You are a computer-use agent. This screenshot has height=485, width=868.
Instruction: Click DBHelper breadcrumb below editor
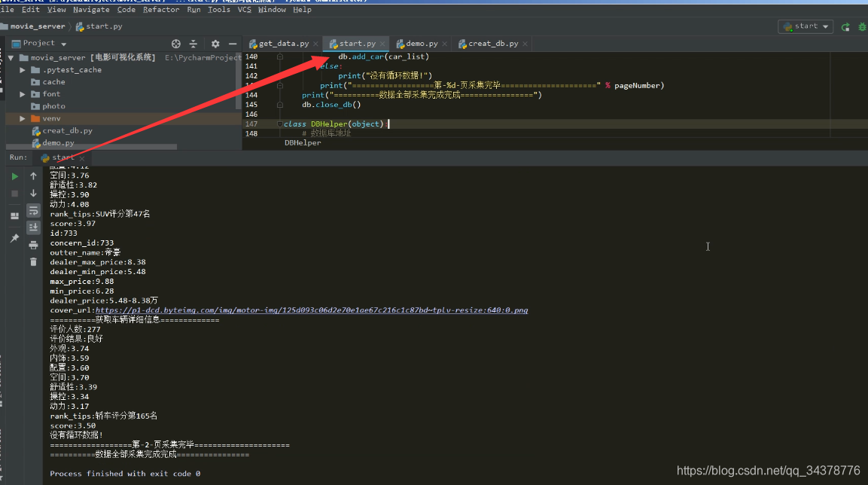coord(303,143)
